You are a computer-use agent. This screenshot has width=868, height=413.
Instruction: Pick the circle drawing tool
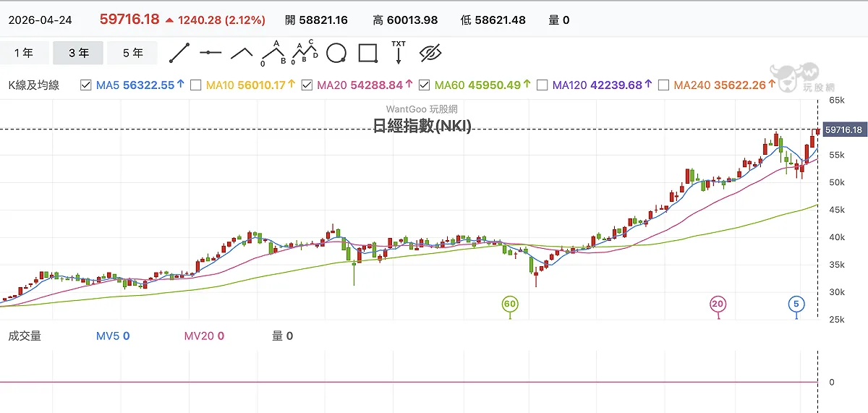pyautogui.click(x=336, y=54)
